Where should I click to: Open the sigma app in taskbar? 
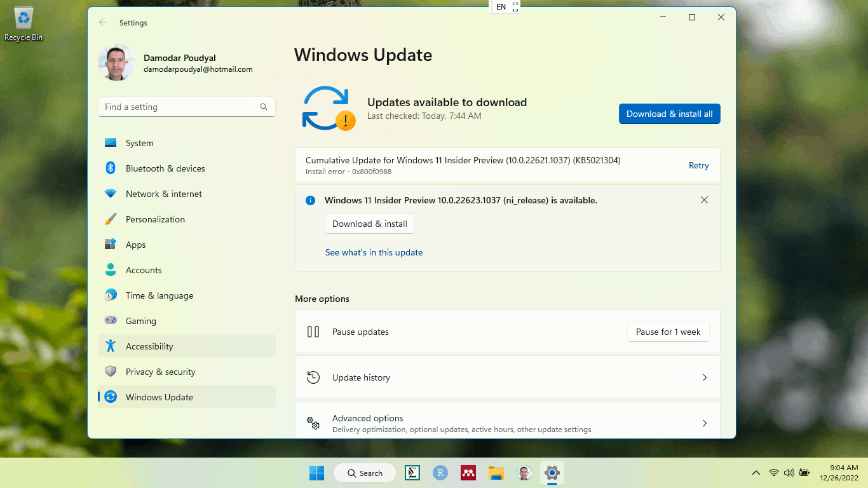412,473
